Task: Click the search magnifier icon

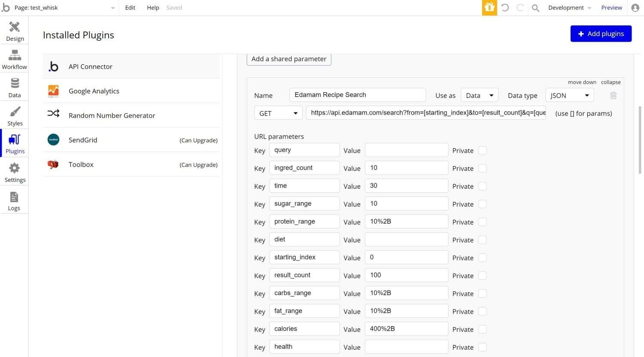Action: pos(535,8)
